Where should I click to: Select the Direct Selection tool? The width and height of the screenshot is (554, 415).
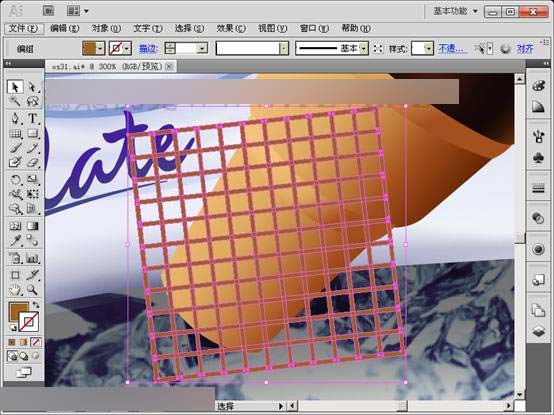(32, 87)
